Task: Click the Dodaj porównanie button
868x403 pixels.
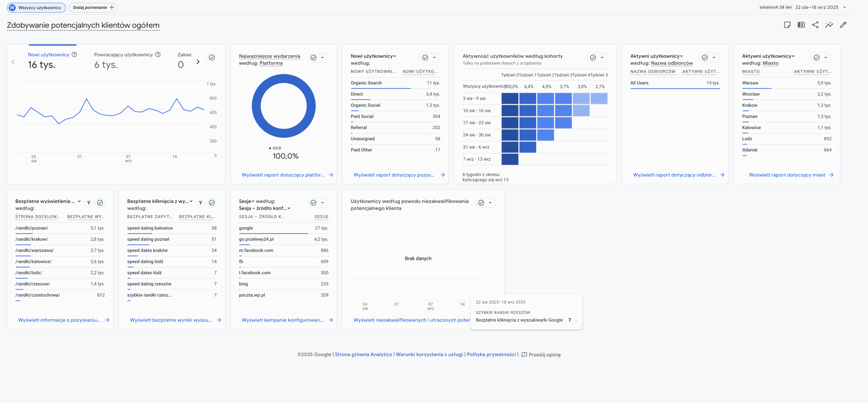Action: click(x=93, y=7)
